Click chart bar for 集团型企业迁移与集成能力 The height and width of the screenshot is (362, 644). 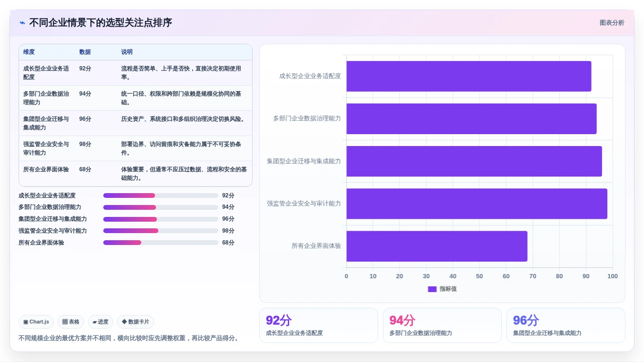point(474,161)
